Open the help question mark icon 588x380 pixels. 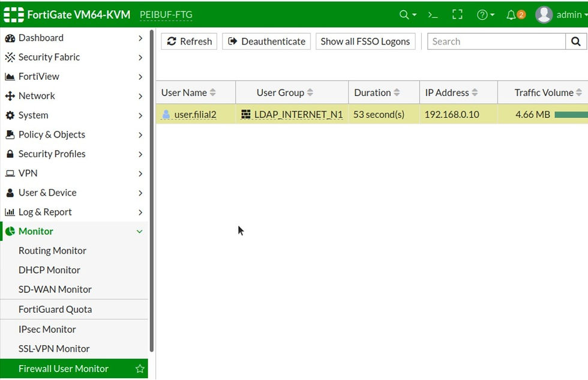point(482,14)
